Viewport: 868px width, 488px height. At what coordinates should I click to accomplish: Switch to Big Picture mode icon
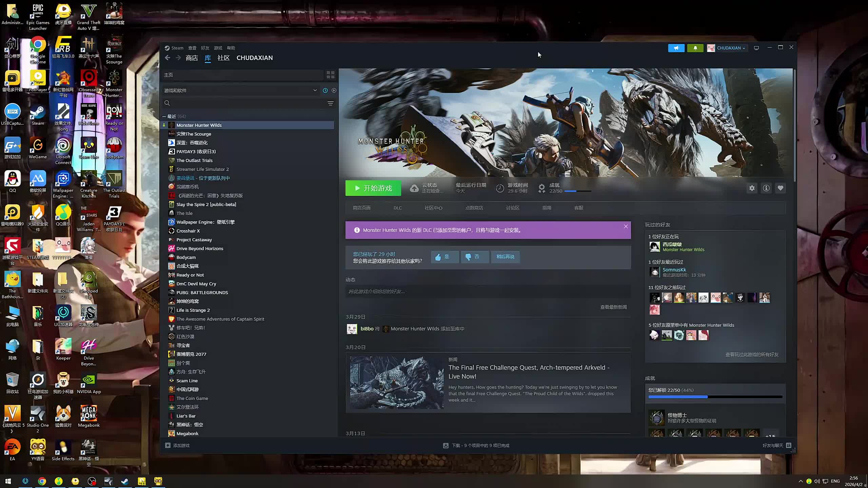pyautogui.click(x=756, y=48)
